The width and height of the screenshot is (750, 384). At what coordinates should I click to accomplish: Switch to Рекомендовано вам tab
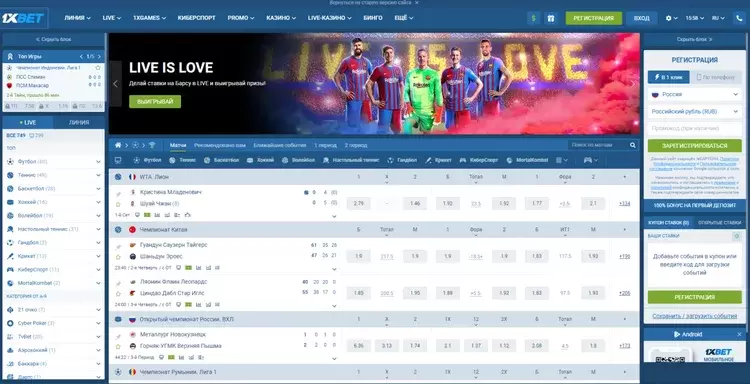220,145
